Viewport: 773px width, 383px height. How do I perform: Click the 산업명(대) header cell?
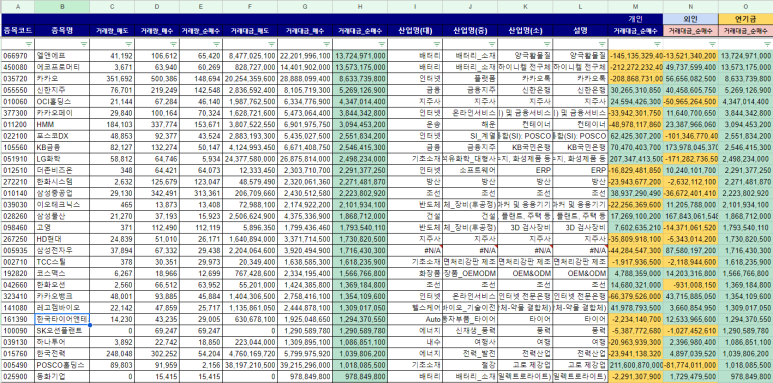tap(415, 31)
